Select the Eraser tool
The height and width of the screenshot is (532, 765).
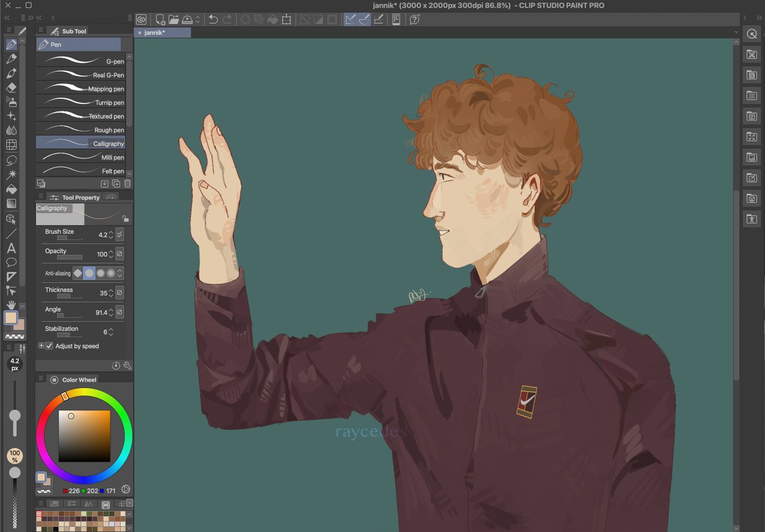coord(12,87)
